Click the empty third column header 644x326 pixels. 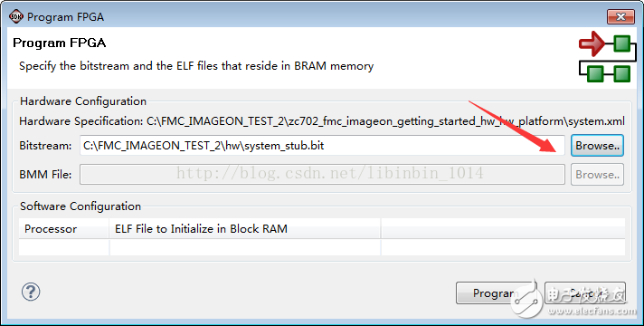point(503,229)
